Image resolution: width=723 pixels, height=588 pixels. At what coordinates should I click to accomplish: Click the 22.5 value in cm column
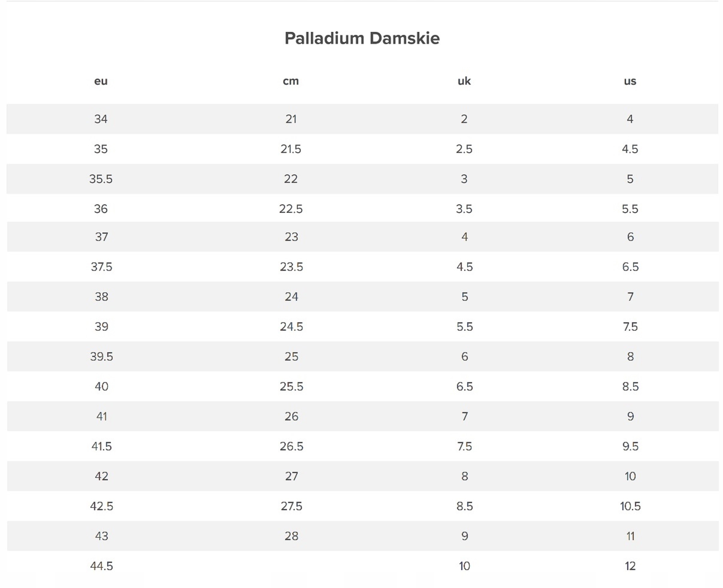coord(291,209)
